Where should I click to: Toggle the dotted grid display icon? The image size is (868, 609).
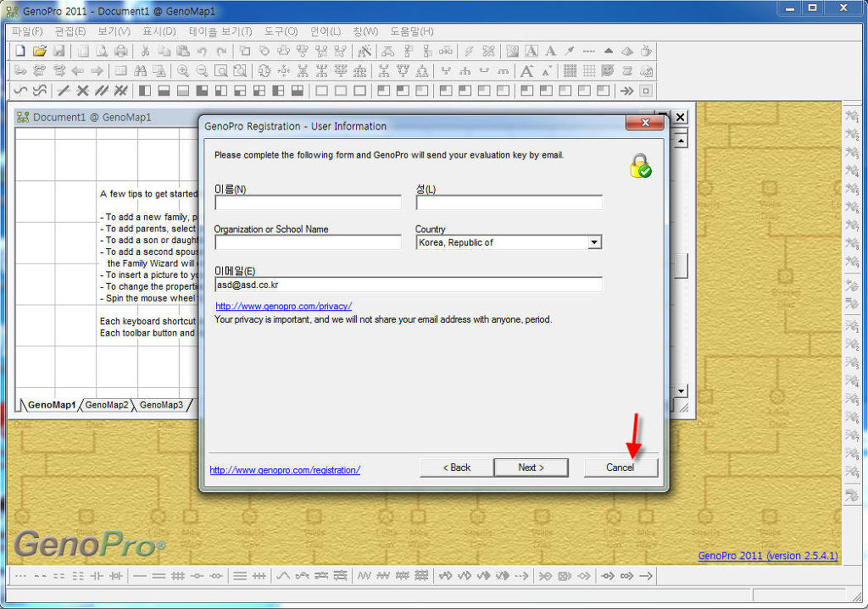570,71
